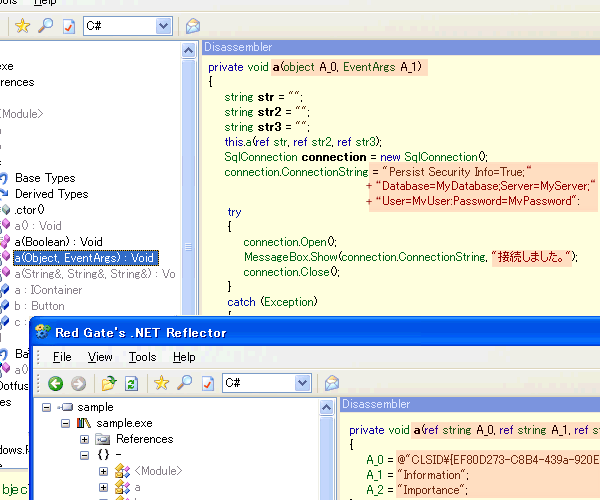Image resolution: width=600 pixels, height=500 pixels.
Task: Click the SqlConnection type link in code
Action: (x=261, y=157)
